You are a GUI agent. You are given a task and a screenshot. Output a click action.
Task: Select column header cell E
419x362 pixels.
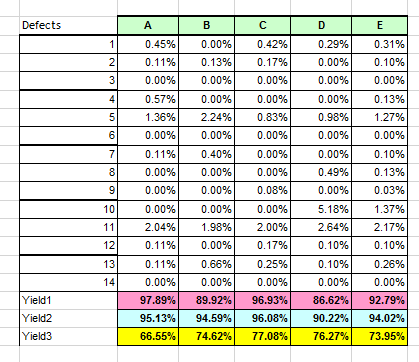tap(379, 25)
